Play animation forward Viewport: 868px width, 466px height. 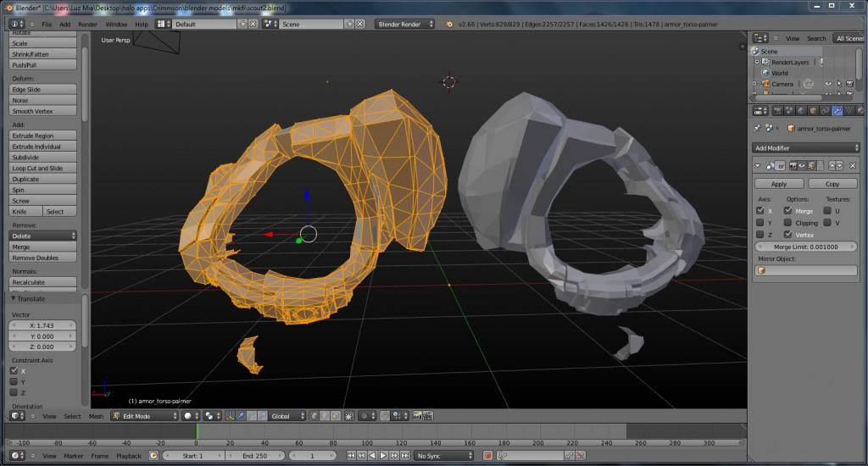pos(382,456)
